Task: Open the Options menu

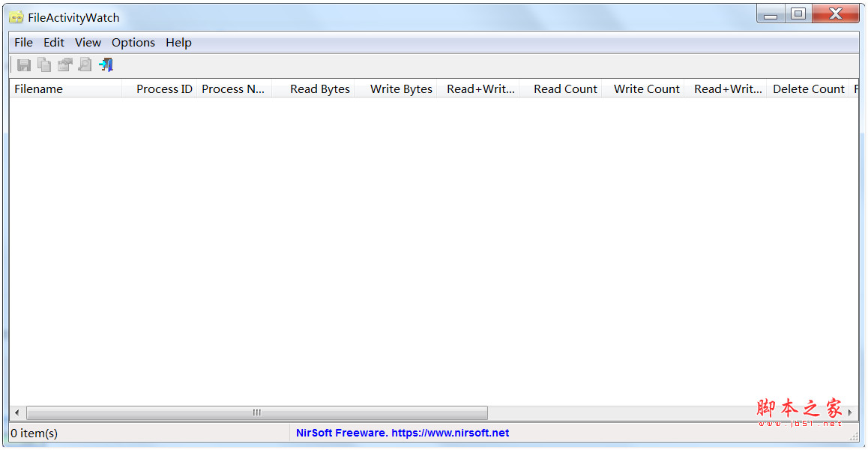Action: (133, 43)
